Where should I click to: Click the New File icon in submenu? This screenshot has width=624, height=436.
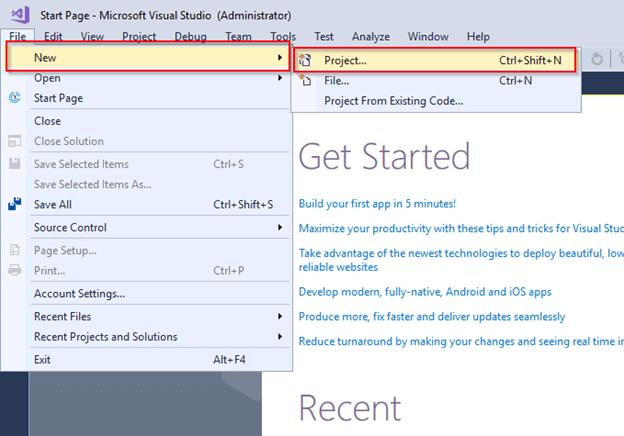[x=305, y=80]
